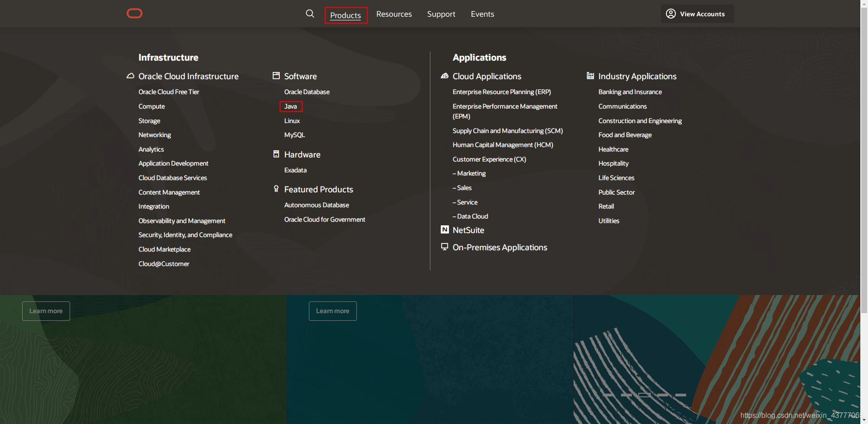This screenshot has width=868, height=424.
Task: Open Supply Chain and Manufacturing (SCM)
Action: coord(508,131)
